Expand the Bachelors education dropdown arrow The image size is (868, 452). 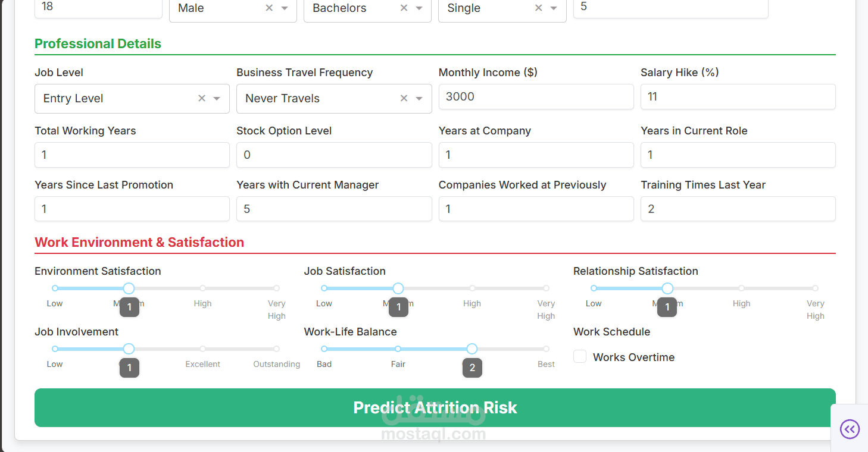419,8
